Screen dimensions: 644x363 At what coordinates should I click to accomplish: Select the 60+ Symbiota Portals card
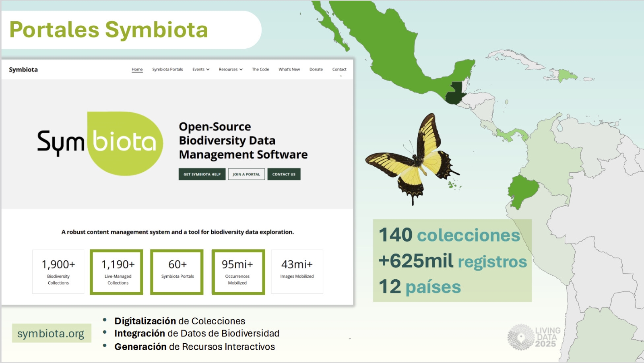177,272
